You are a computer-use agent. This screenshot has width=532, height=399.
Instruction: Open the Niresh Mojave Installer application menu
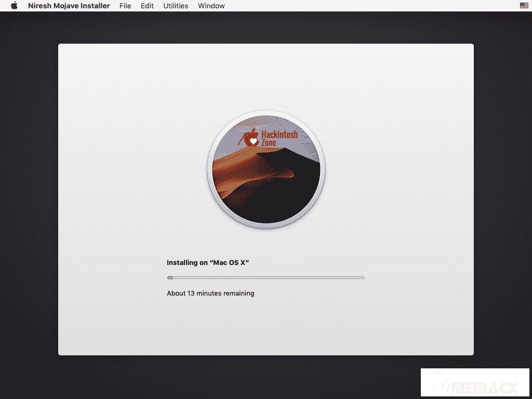coord(69,6)
